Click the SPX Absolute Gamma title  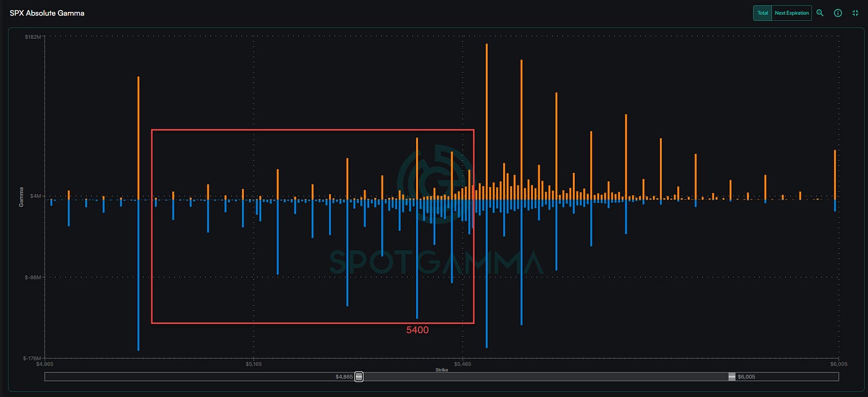coord(47,13)
